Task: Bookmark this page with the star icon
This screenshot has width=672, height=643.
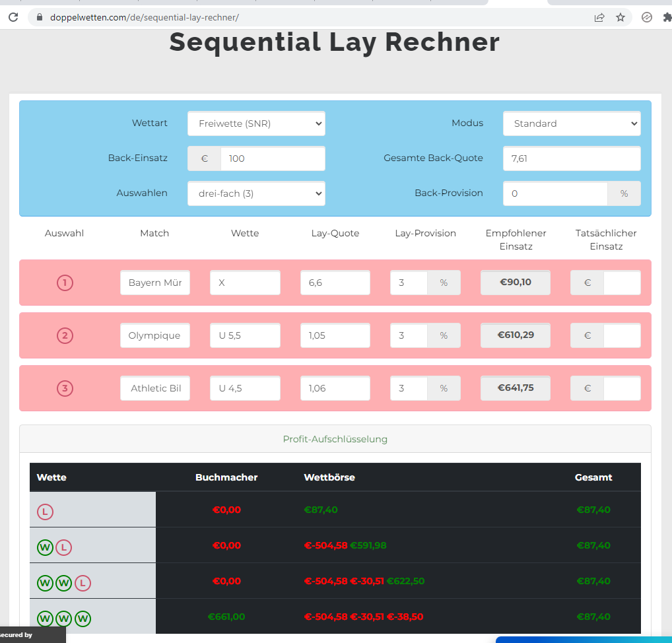Action: coord(621,17)
